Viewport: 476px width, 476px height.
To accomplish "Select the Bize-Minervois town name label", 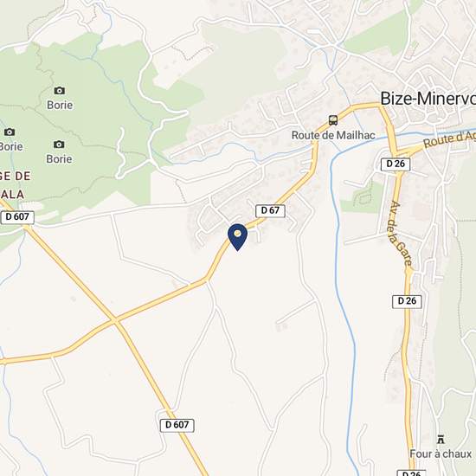I will pos(428,99).
